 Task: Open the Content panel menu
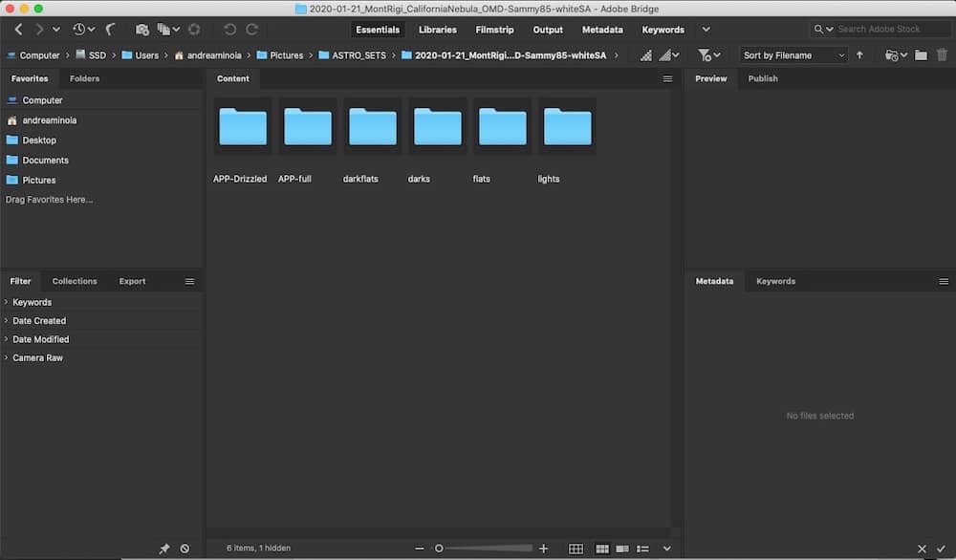click(x=667, y=78)
